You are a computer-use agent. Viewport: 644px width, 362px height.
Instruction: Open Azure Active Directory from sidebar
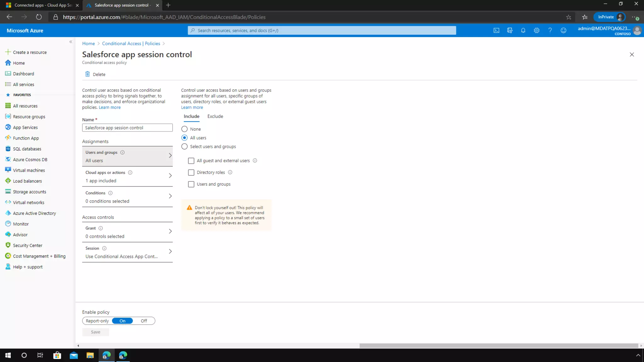tap(34, 213)
